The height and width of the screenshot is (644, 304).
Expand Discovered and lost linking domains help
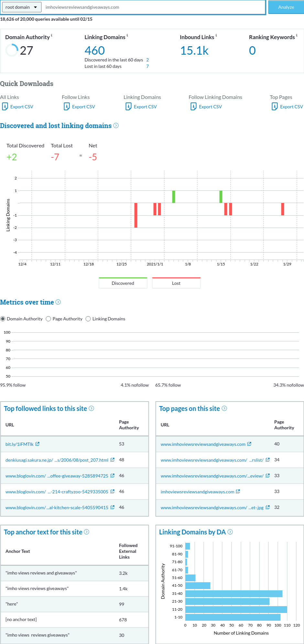[x=116, y=125]
